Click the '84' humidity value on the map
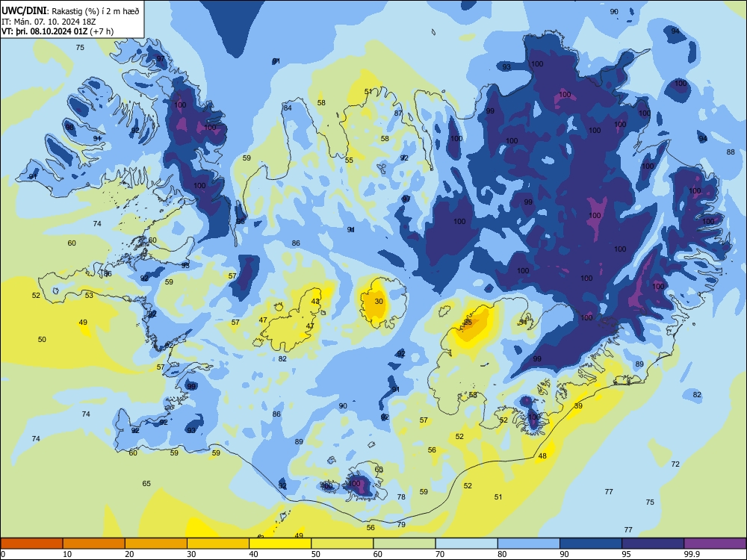This screenshot has width=747, height=560. click(288, 108)
